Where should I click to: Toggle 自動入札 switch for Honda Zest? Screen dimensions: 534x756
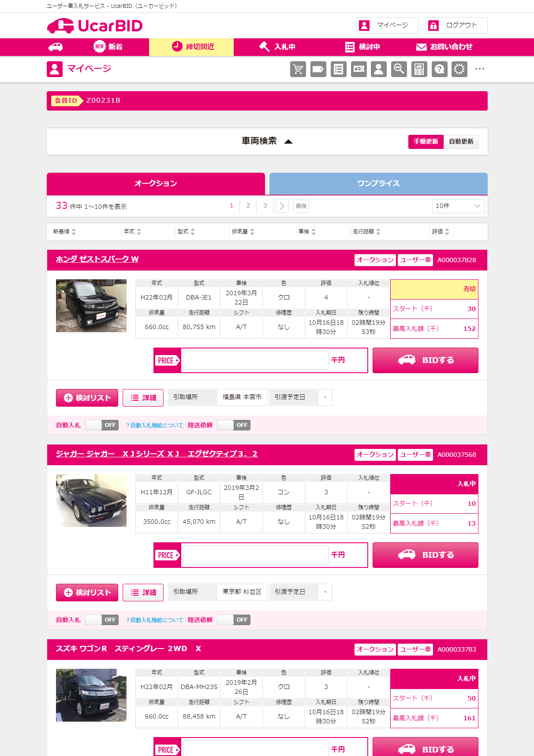102,425
